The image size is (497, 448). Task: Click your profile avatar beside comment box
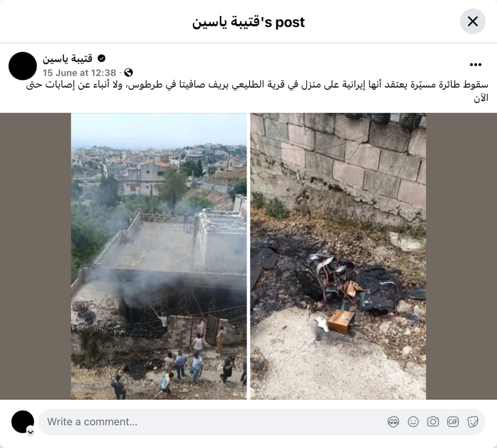(x=22, y=422)
